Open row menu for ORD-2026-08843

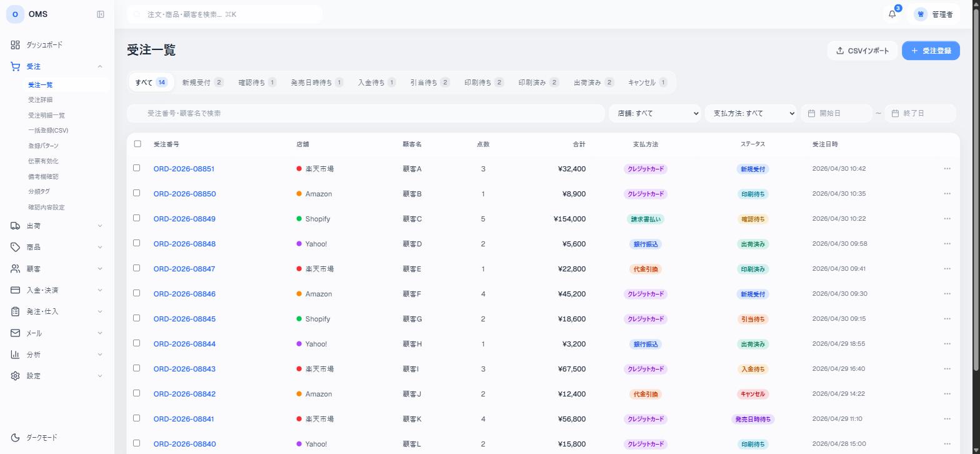point(947,369)
